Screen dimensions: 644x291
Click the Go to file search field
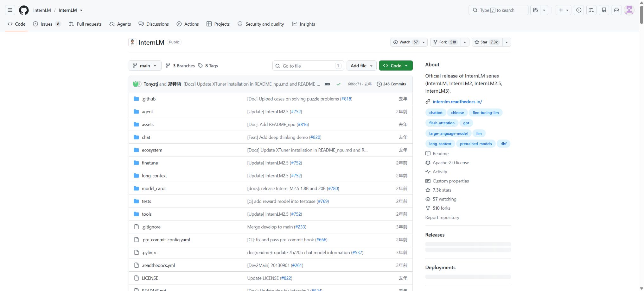(x=308, y=66)
